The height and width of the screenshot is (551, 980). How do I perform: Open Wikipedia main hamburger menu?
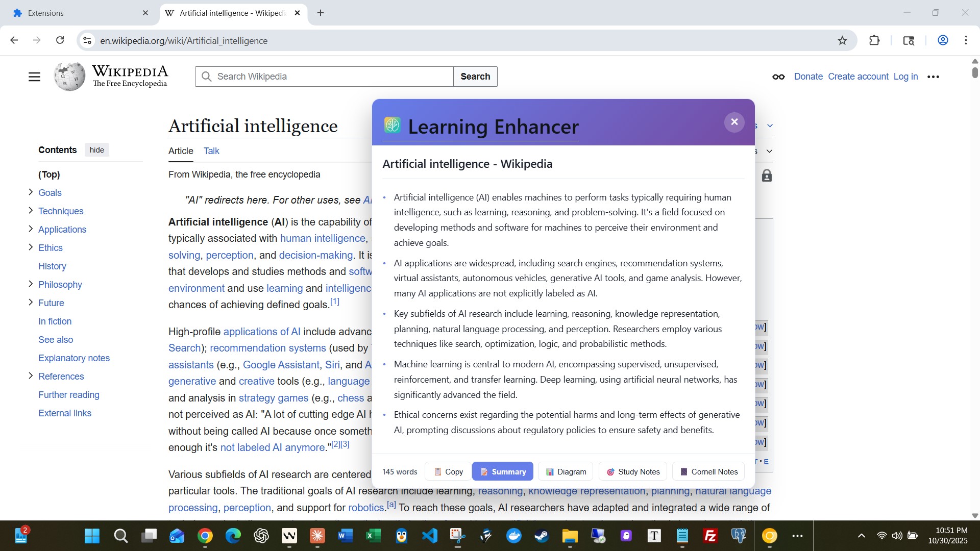click(x=34, y=77)
